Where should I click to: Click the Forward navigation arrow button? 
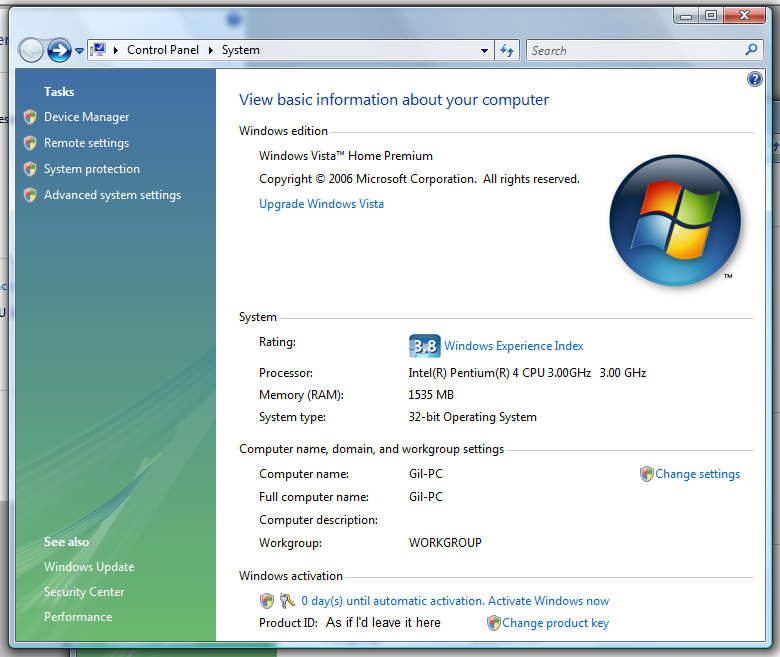(x=59, y=50)
